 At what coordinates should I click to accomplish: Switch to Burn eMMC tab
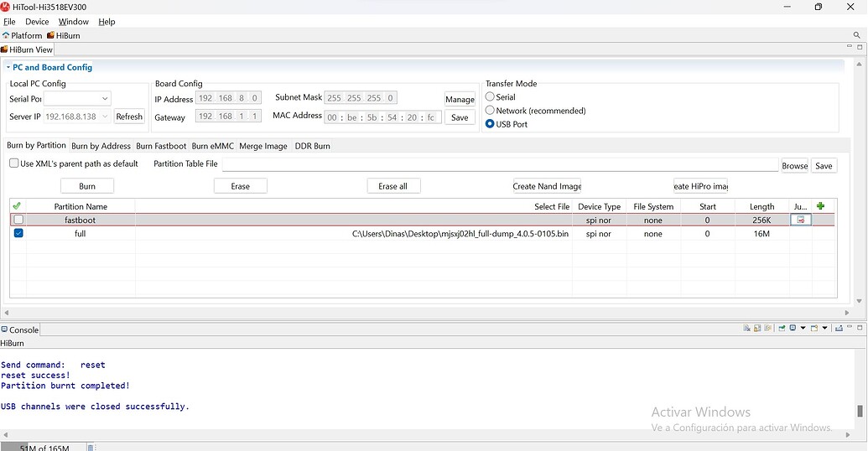coord(212,146)
